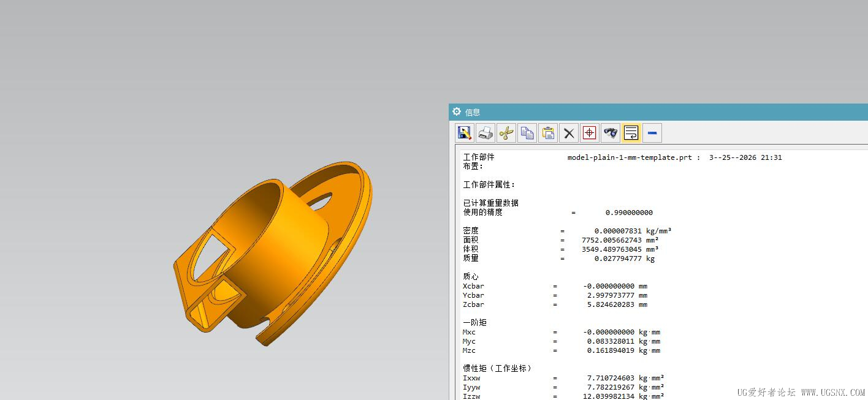The width and height of the screenshot is (868, 400).
Task: Click the Zcbar value 5.824620283
Action: click(611, 304)
